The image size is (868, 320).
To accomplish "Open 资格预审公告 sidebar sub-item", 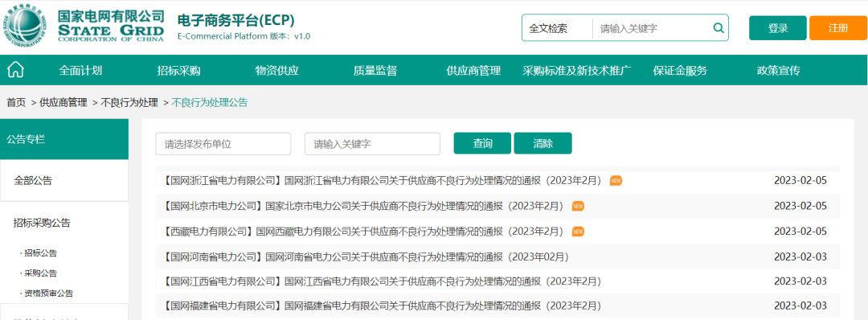I will pyautogui.click(x=49, y=293).
